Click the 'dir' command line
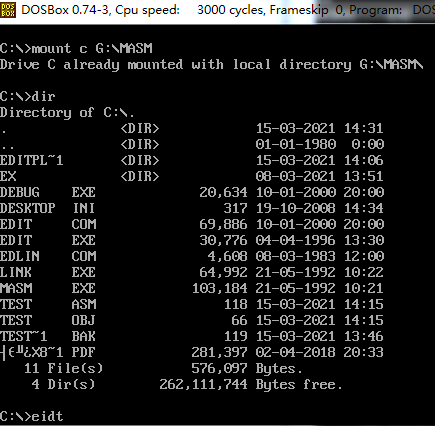 [x=28, y=97]
